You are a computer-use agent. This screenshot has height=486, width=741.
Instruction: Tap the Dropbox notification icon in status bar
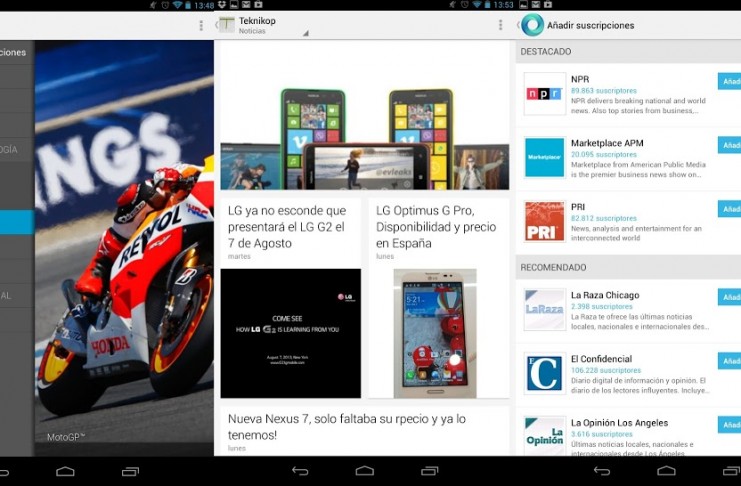pyautogui.click(x=222, y=5)
